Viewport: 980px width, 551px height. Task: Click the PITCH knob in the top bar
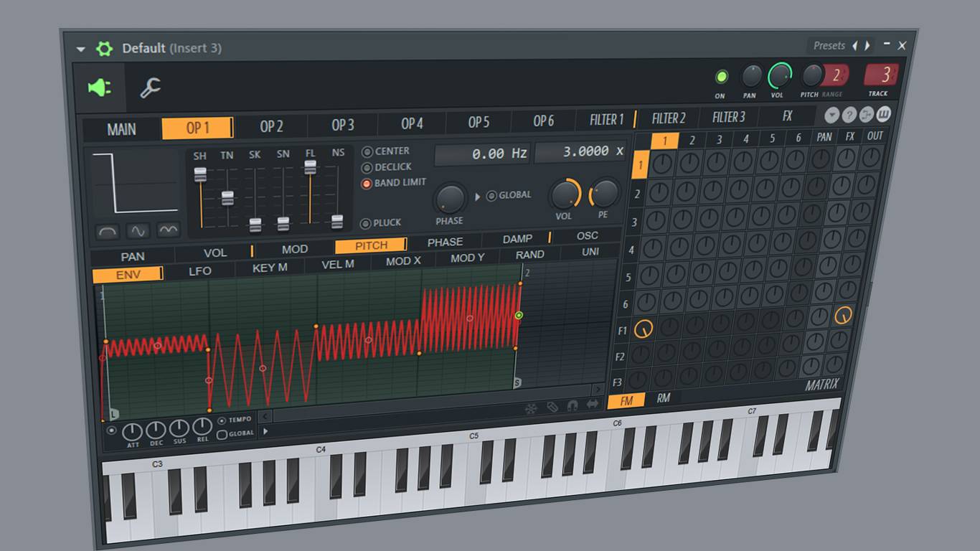coord(811,75)
